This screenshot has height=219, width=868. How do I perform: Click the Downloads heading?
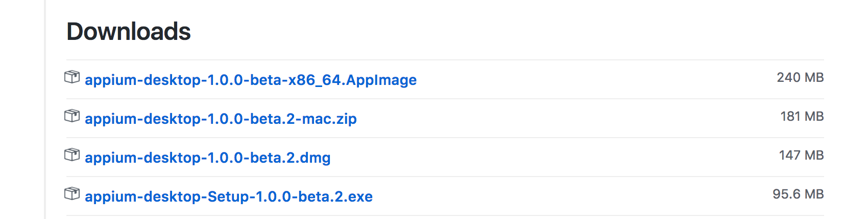129,32
